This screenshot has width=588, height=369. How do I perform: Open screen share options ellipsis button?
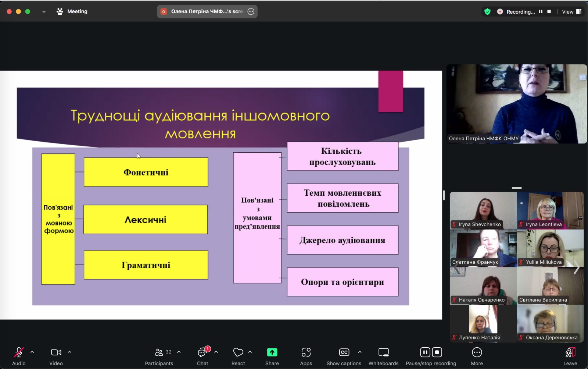tap(251, 11)
